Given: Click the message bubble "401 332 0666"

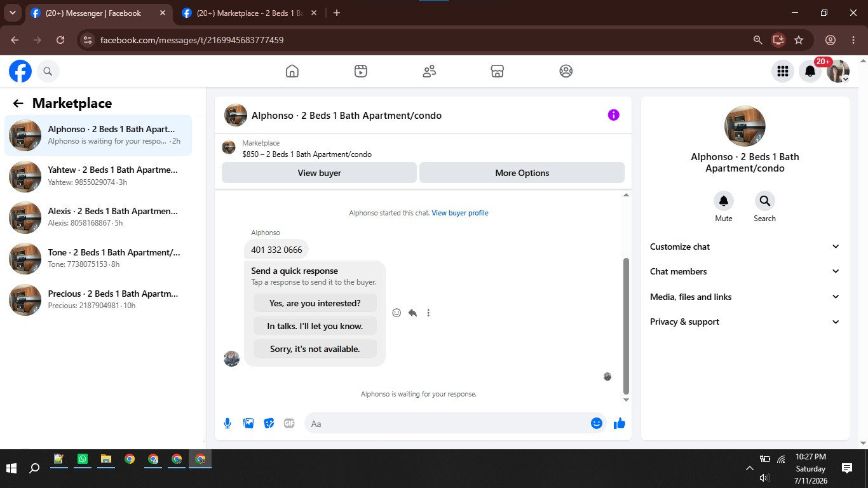Looking at the screenshot, I should click(x=276, y=250).
